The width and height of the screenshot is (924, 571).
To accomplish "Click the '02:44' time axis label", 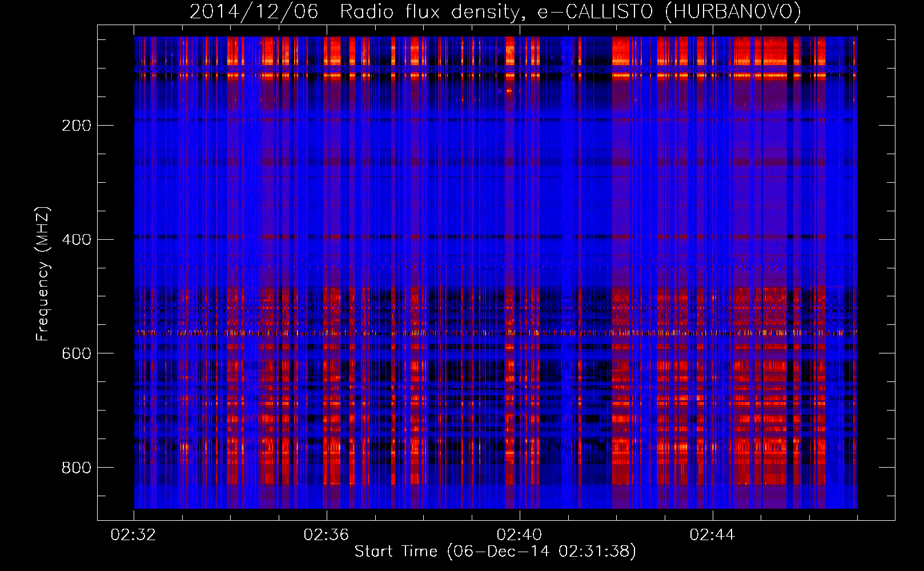I will coord(712,535).
